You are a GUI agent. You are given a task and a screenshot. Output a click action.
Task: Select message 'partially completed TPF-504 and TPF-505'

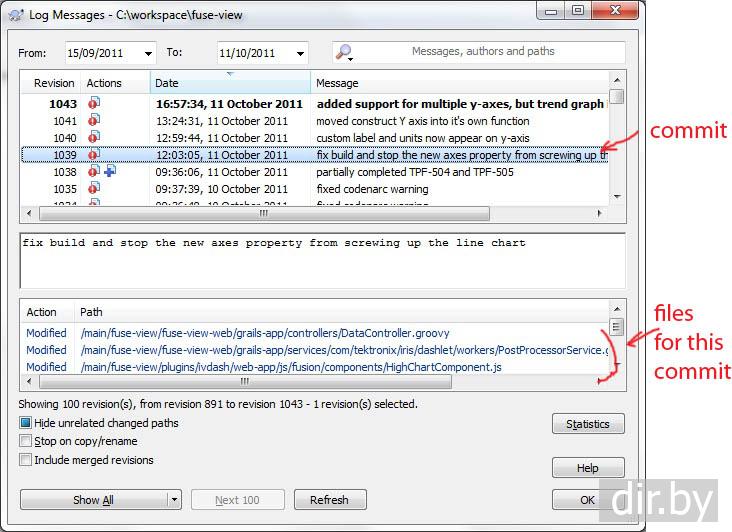pos(415,172)
